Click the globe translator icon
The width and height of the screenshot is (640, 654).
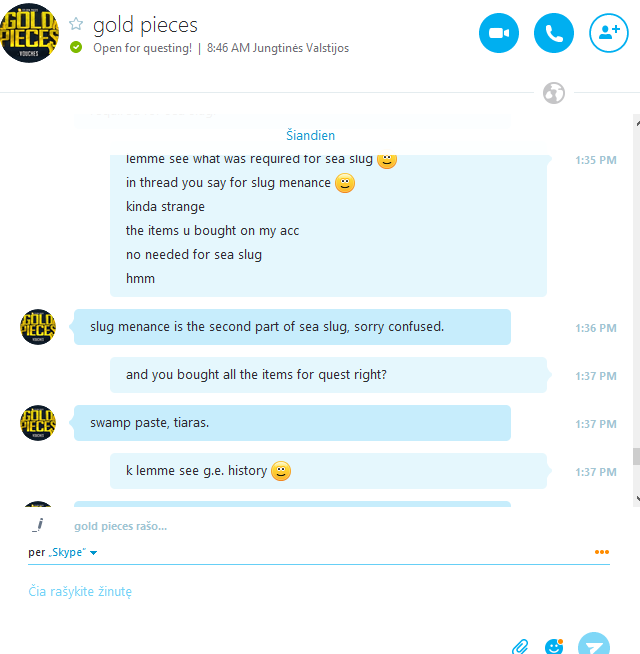[554, 93]
